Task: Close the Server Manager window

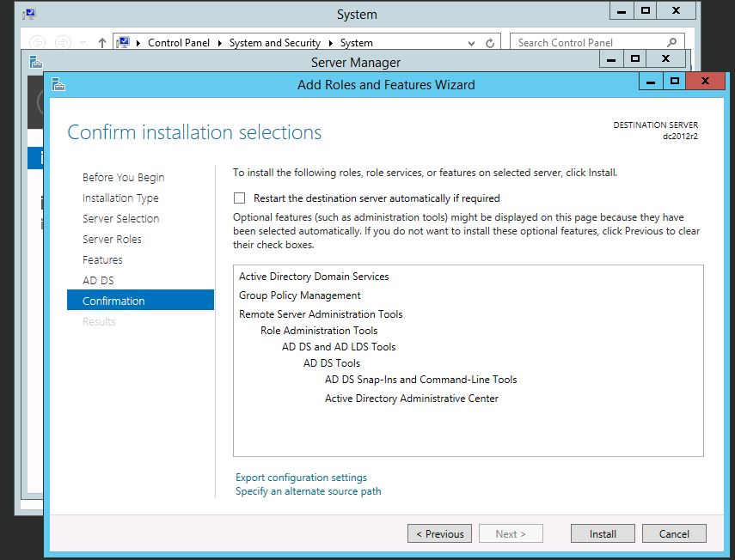Action: pos(665,59)
